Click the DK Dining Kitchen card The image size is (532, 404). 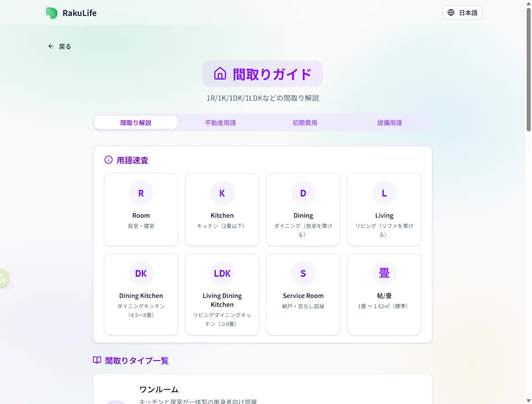tap(141, 294)
